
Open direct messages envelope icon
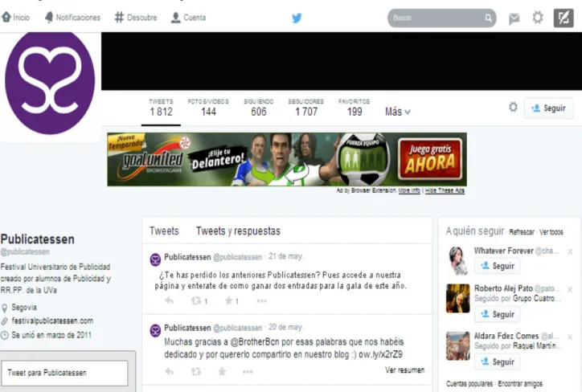pyautogui.click(x=514, y=18)
